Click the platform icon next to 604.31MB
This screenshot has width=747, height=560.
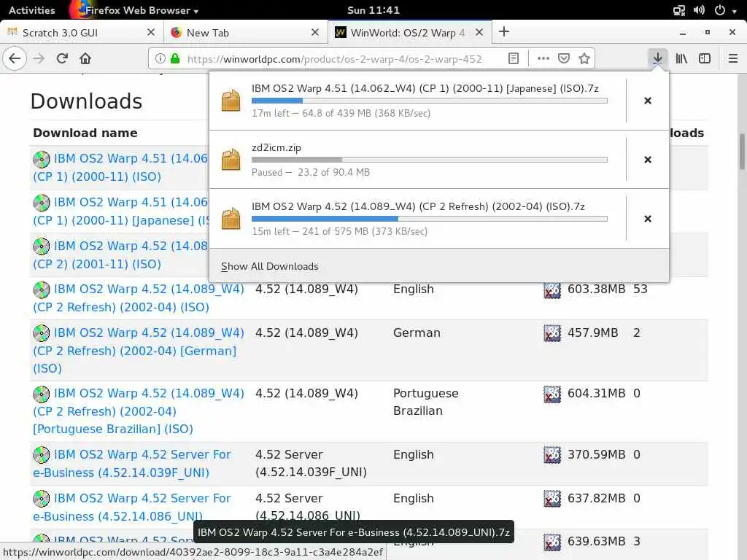coord(552,394)
